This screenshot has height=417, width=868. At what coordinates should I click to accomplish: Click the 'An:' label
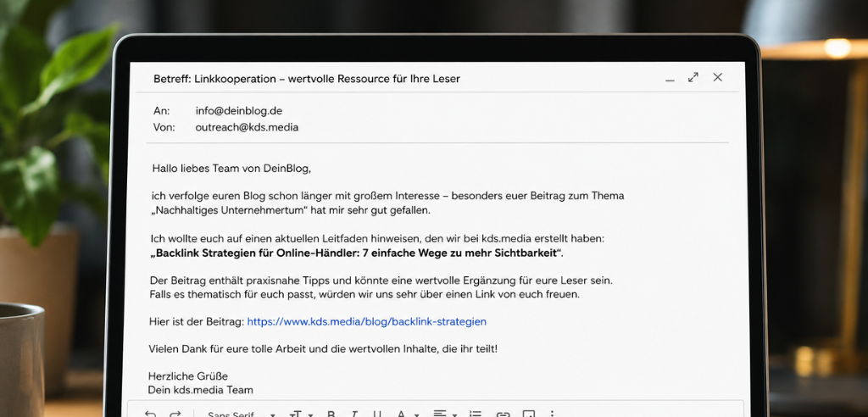tap(162, 111)
